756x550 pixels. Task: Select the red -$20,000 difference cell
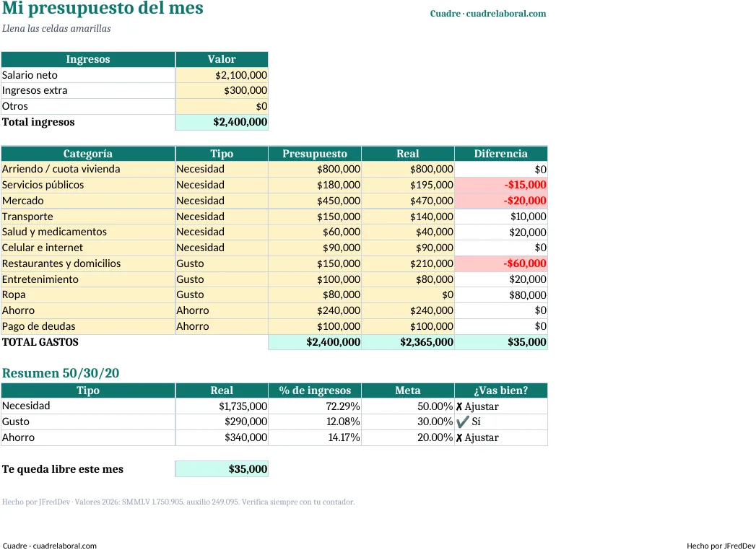click(x=501, y=201)
